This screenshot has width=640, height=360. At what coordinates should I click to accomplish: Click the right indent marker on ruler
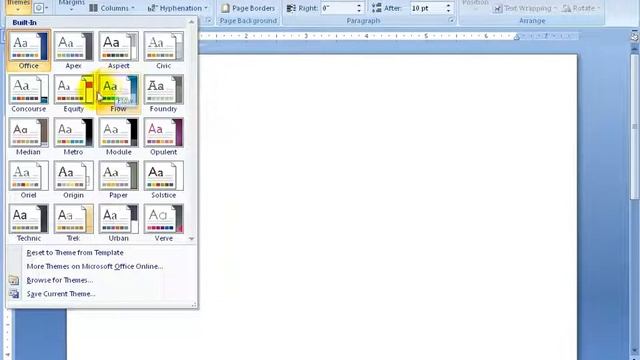point(516,37)
